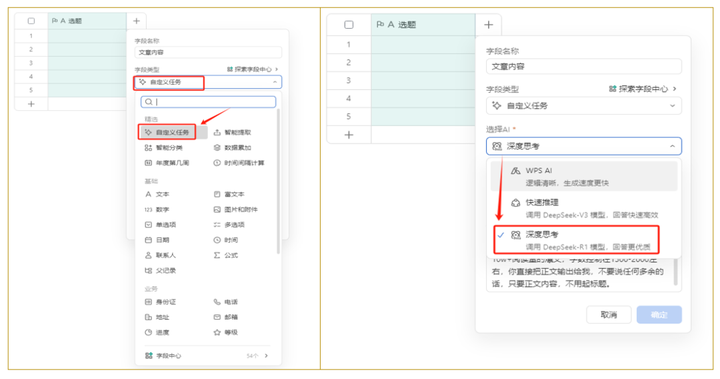The height and width of the screenshot is (379, 720).
Task: Click the 联系人 person icon
Action: (x=148, y=255)
